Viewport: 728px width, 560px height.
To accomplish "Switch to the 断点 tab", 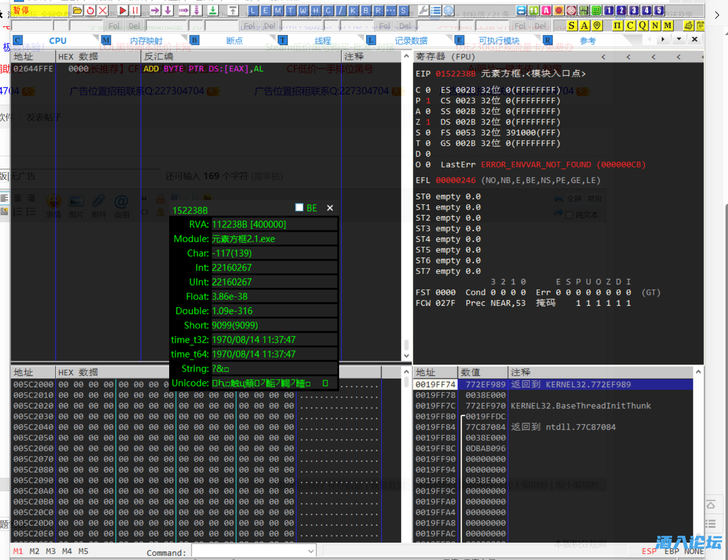I will [234, 41].
